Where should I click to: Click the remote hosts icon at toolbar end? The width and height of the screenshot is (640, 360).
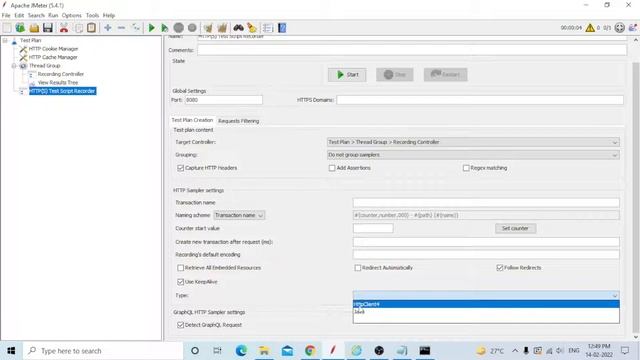(x=632, y=28)
